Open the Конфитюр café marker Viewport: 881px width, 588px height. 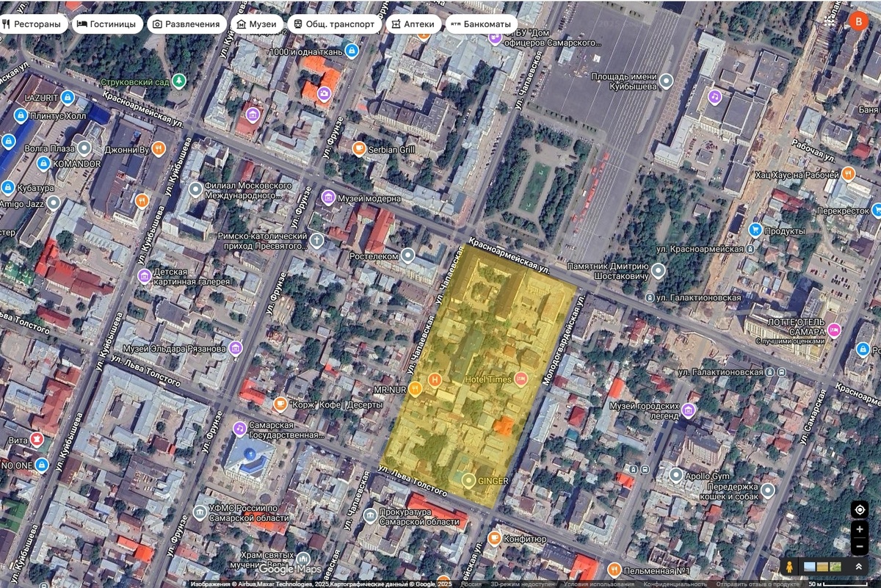pyautogui.click(x=494, y=539)
